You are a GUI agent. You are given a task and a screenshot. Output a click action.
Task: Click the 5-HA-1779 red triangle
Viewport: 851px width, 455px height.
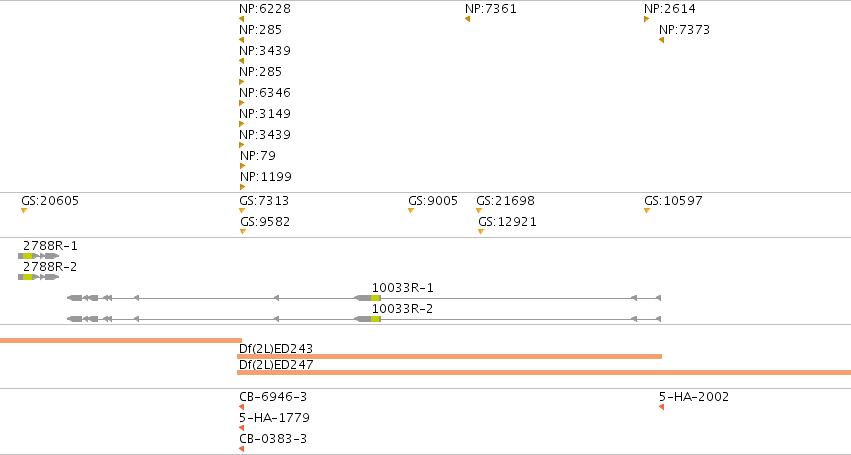(x=242, y=428)
